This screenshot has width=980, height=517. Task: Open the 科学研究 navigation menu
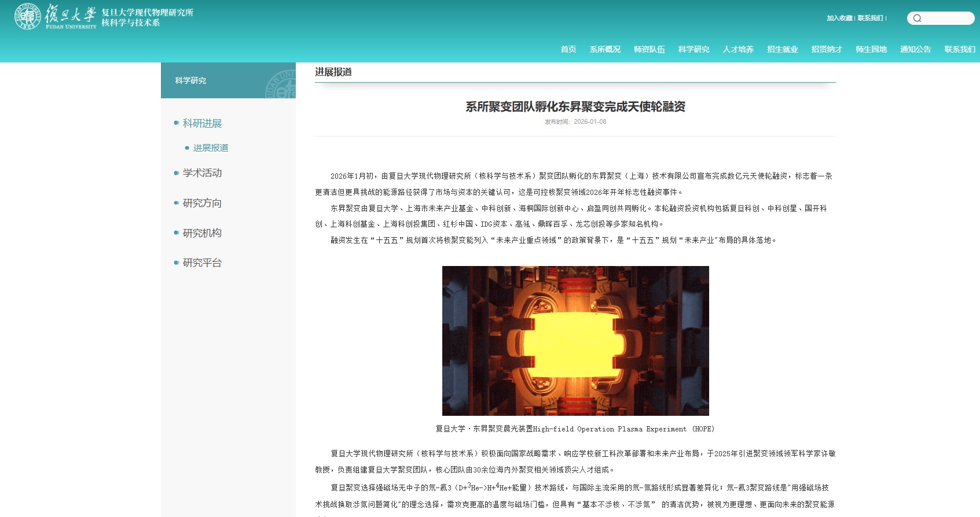click(694, 49)
